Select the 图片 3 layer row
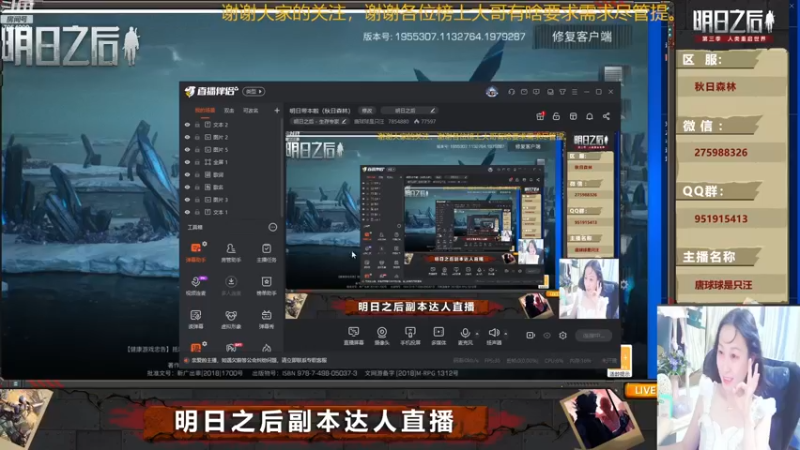800x450 pixels. (x=232, y=199)
